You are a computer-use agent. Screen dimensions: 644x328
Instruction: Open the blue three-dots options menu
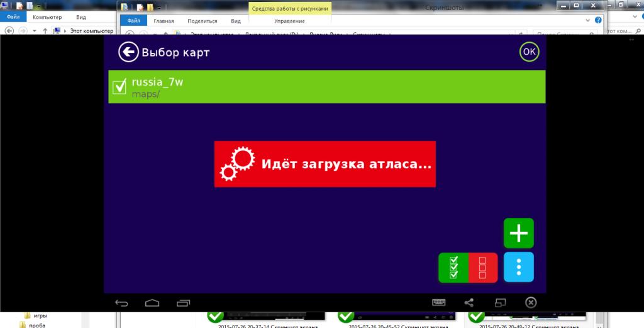pyautogui.click(x=519, y=267)
